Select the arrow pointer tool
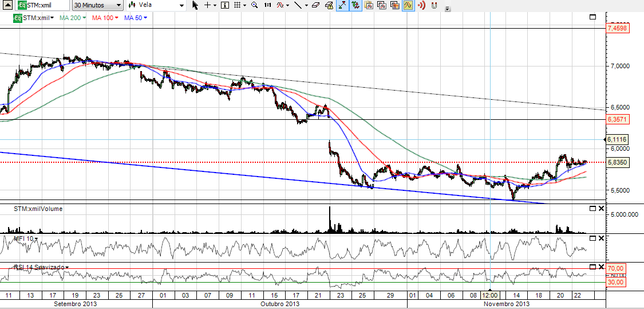 (x=195, y=5)
